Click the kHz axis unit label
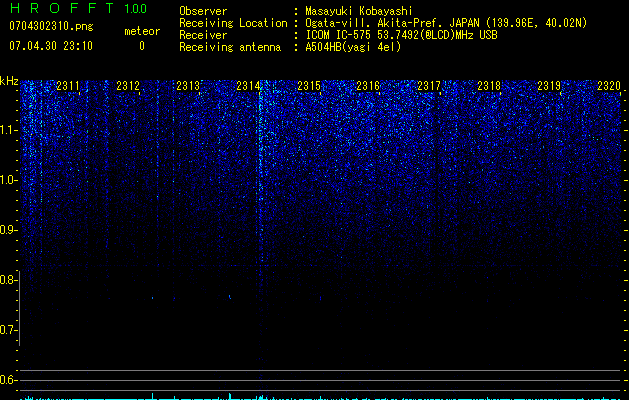Image resolution: width=629 pixels, height=400 pixels. pyautogui.click(x=9, y=81)
